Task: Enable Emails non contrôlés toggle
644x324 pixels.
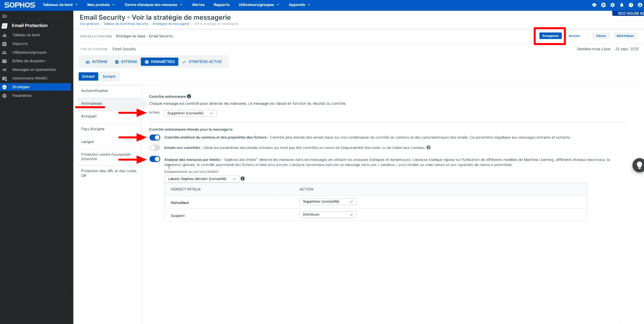Action: tap(155, 148)
